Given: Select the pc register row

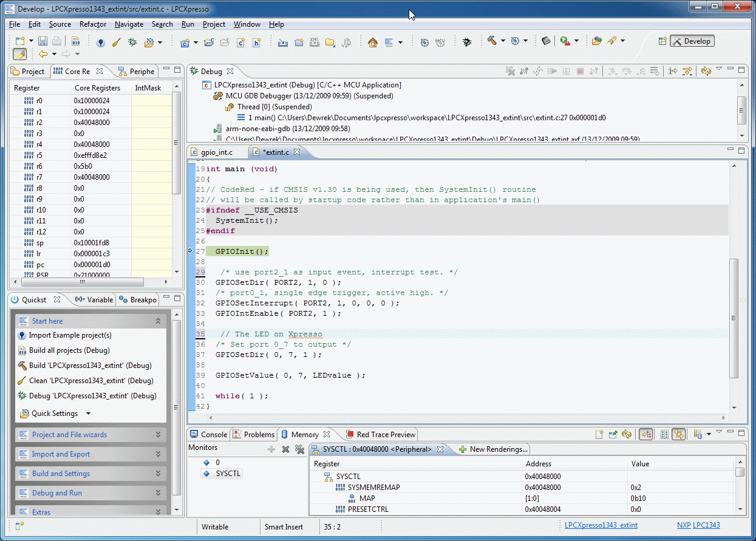Looking at the screenshot, I should click(x=91, y=265).
